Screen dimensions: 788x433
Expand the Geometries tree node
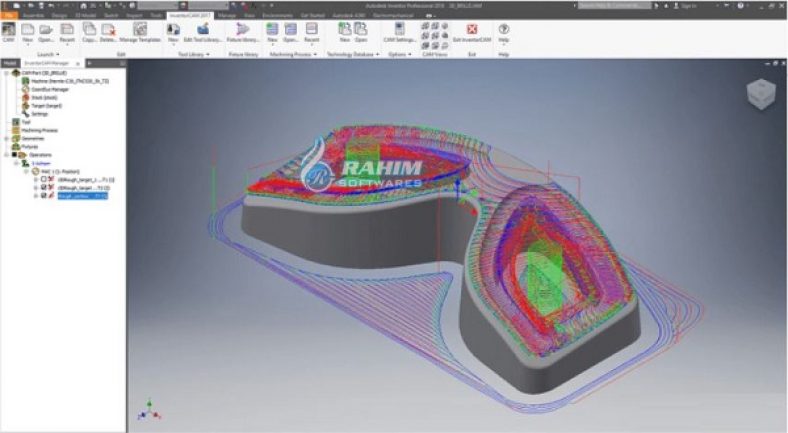pyautogui.click(x=7, y=138)
